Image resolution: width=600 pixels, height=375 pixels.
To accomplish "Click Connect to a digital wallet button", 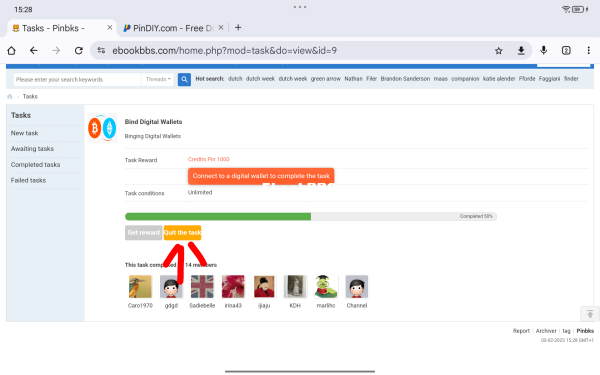I will tap(261, 176).
